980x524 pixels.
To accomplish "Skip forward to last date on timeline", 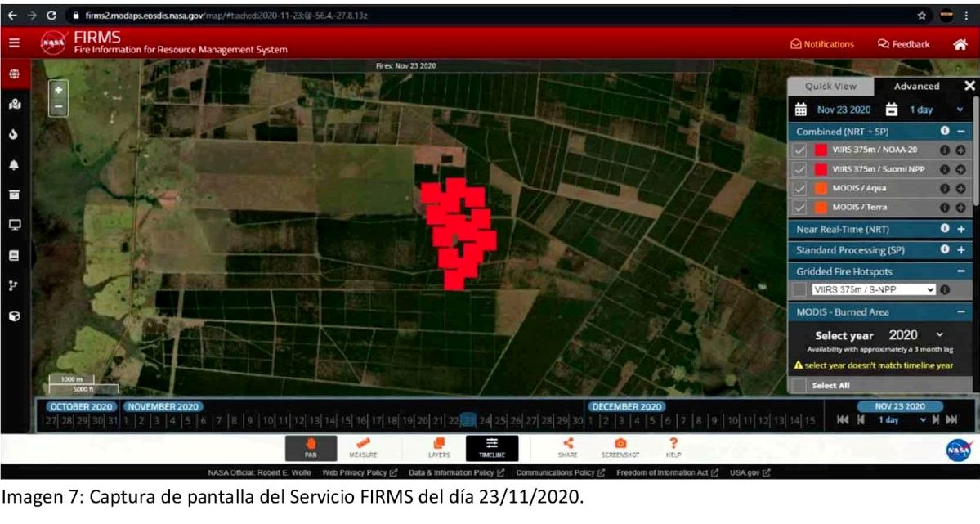I will pos(952,420).
